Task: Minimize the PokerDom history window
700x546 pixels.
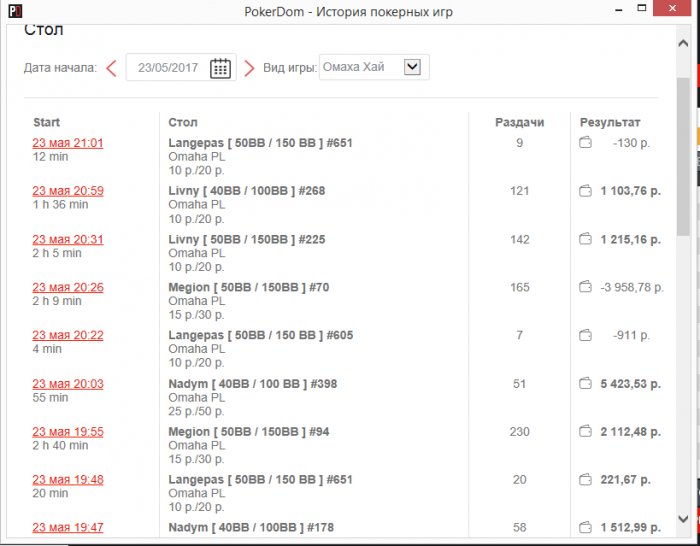Action: 619,9
